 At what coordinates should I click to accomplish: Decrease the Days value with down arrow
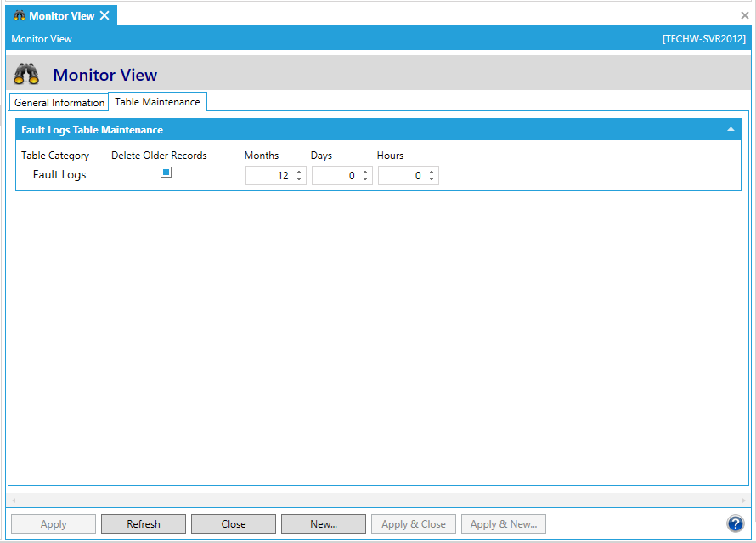click(x=365, y=179)
